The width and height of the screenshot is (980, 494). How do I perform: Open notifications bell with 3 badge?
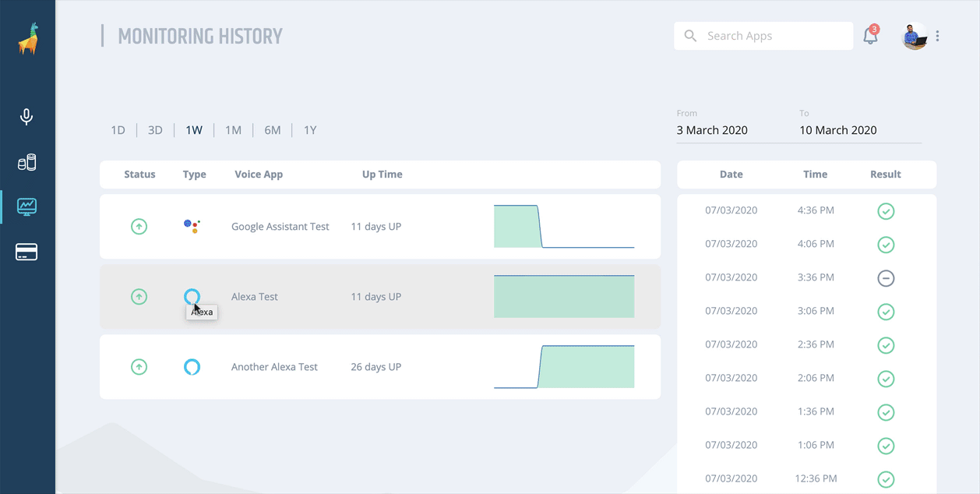871,35
